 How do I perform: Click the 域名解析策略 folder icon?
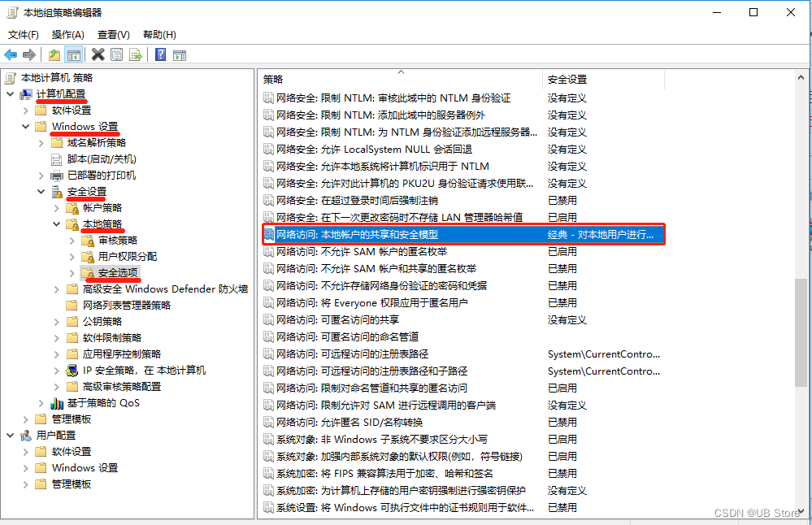(56, 143)
